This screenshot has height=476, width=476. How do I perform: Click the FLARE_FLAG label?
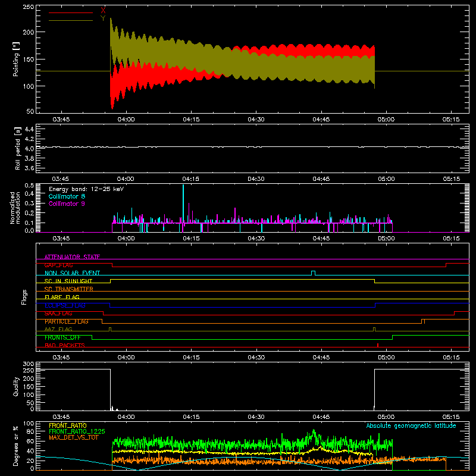[62, 297]
